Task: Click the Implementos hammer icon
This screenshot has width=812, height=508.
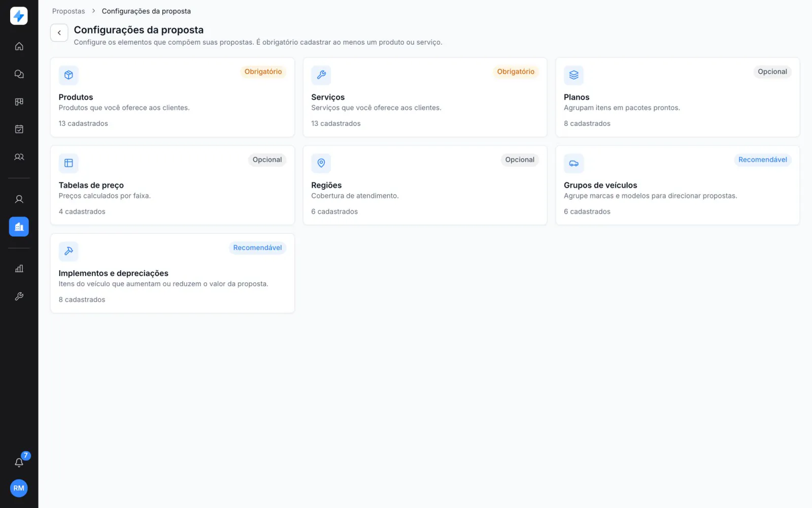Action: 69,251
